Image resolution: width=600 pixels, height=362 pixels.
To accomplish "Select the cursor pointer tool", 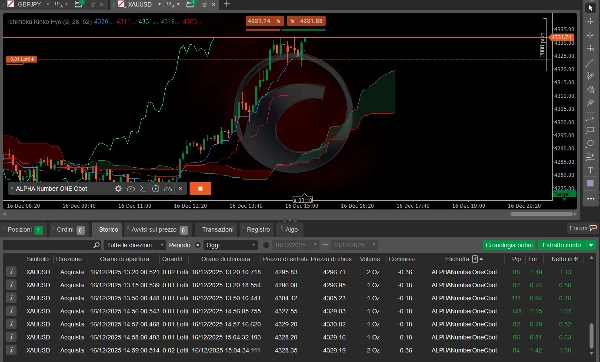I will click(590, 7).
